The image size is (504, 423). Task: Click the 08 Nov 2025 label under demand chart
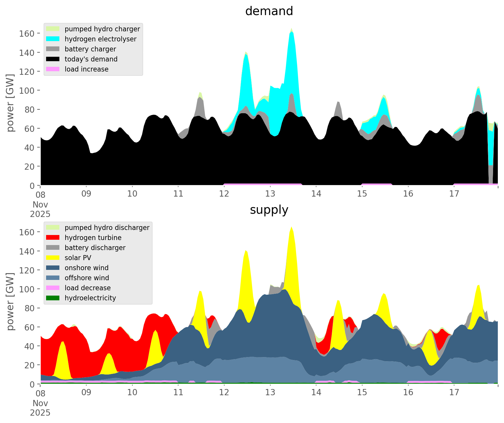pos(40,204)
